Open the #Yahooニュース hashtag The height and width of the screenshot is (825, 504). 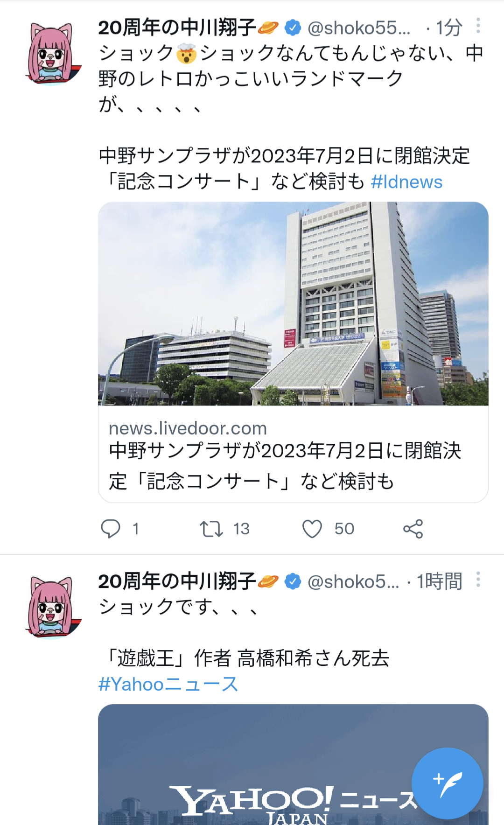coord(168,684)
